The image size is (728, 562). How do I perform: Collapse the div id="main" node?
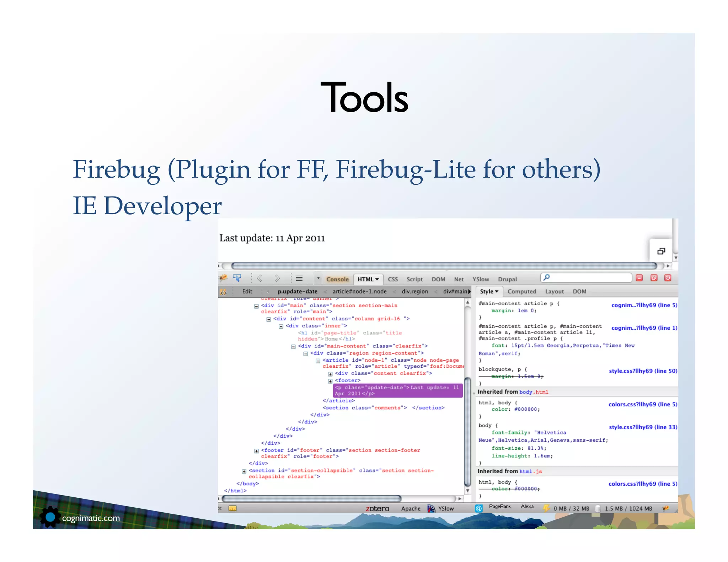tap(256, 306)
